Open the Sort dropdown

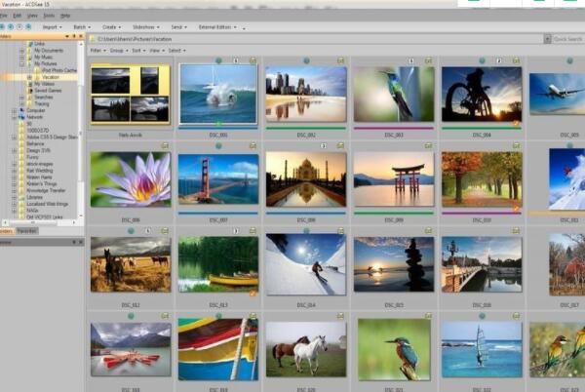pyautogui.click(x=139, y=50)
